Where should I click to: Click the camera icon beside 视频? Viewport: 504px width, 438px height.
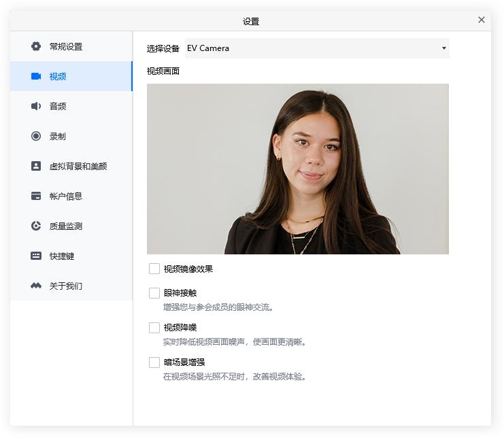coord(36,76)
